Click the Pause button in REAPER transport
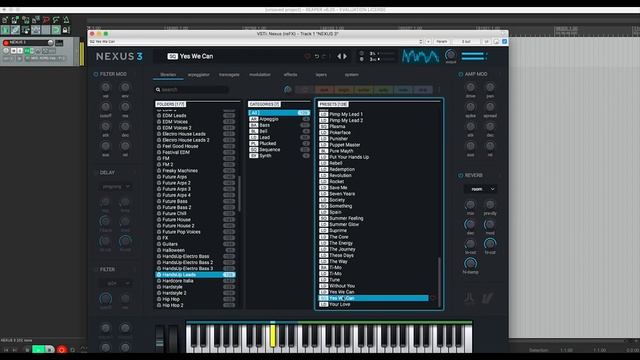The width and height of the screenshot is (640, 360). tap(49, 350)
